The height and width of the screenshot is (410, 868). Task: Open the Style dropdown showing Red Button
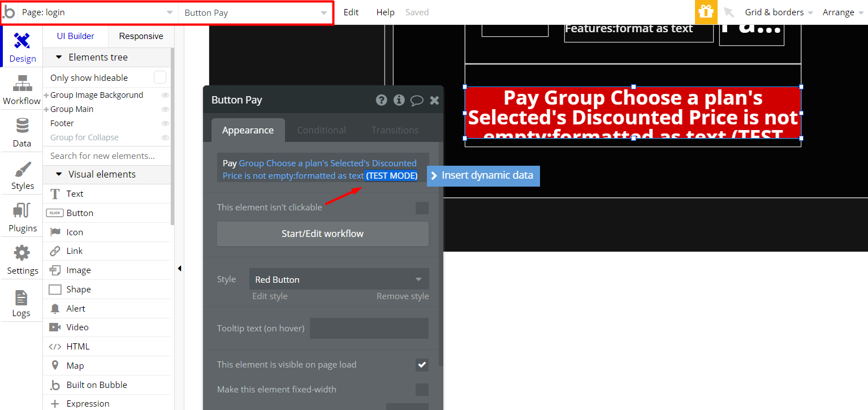click(x=339, y=279)
